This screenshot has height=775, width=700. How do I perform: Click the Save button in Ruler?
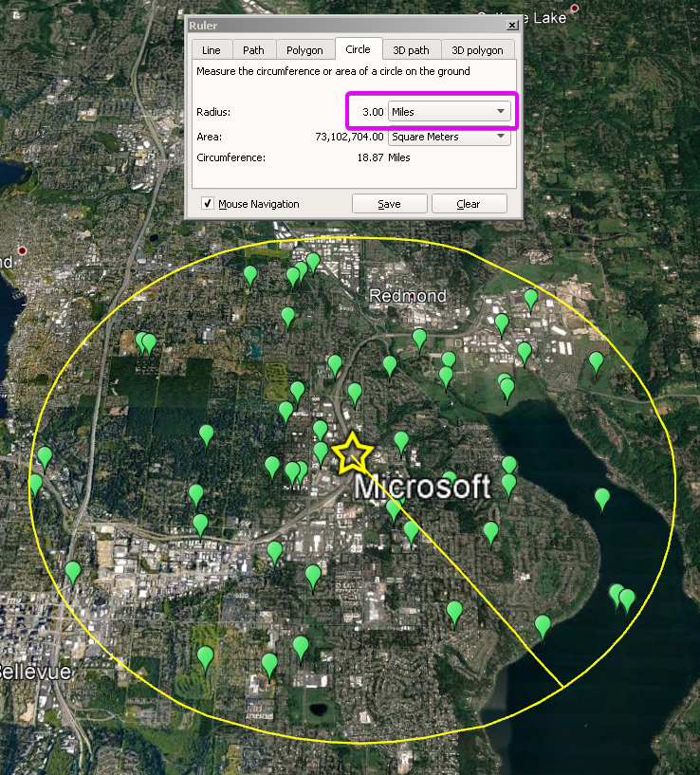[390, 204]
